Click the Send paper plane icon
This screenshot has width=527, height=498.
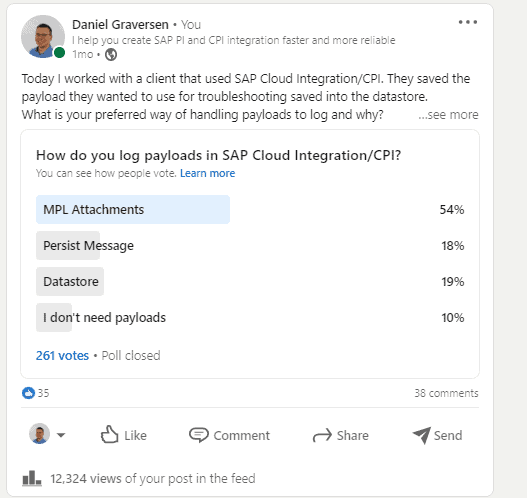click(x=421, y=435)
